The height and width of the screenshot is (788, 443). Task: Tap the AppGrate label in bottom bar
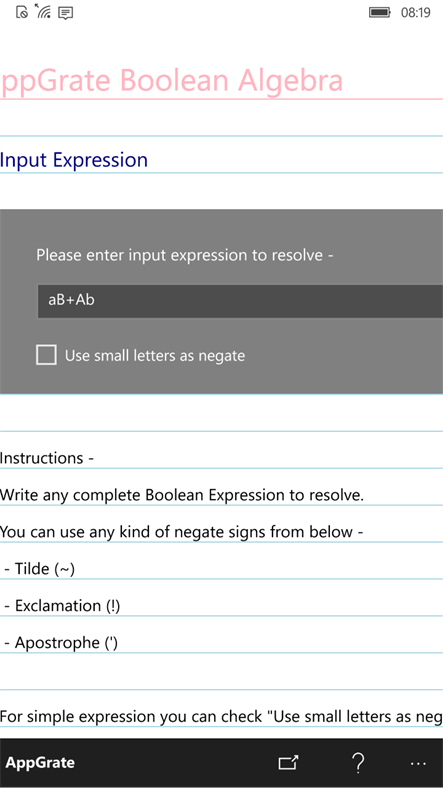[40, 762]
